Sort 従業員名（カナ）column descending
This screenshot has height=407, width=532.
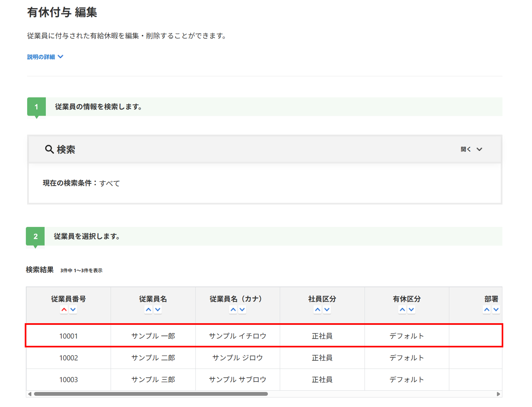click(x=242, y=310)
